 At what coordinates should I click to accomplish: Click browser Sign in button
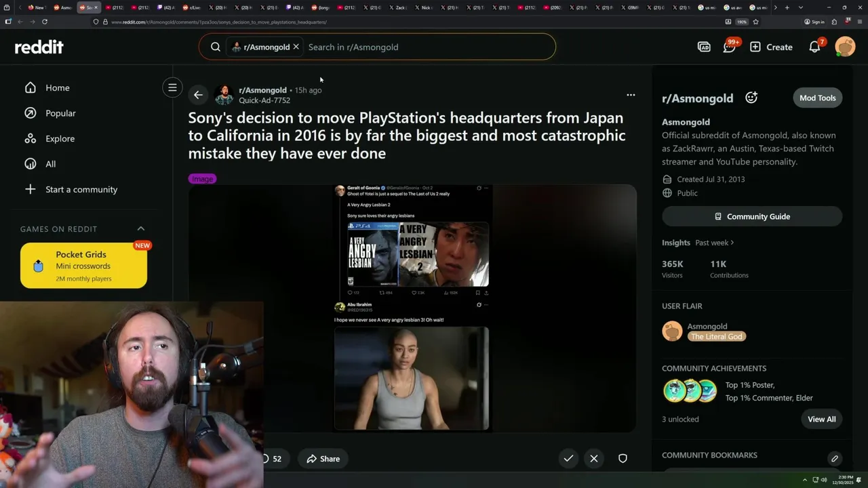pos(814,22)
